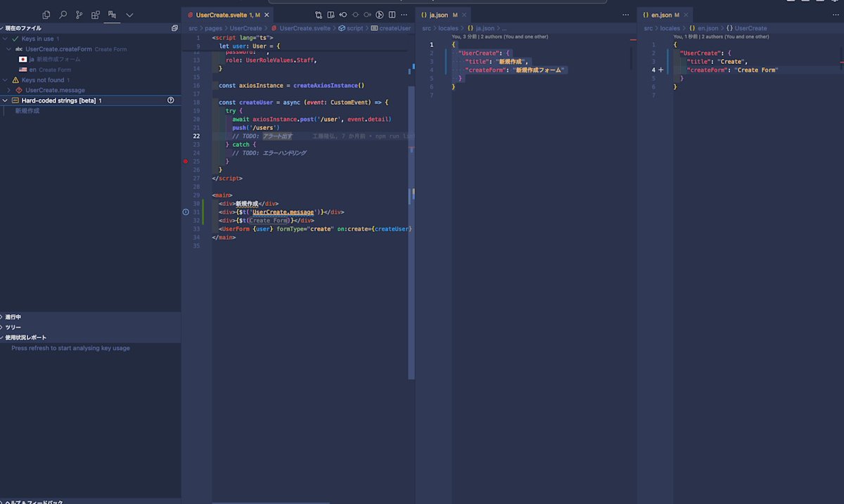Toggle the middle commit-dot icon in toolbar
Image resolution: width=844 pixels, height=504 pixels.
point(355,15)
